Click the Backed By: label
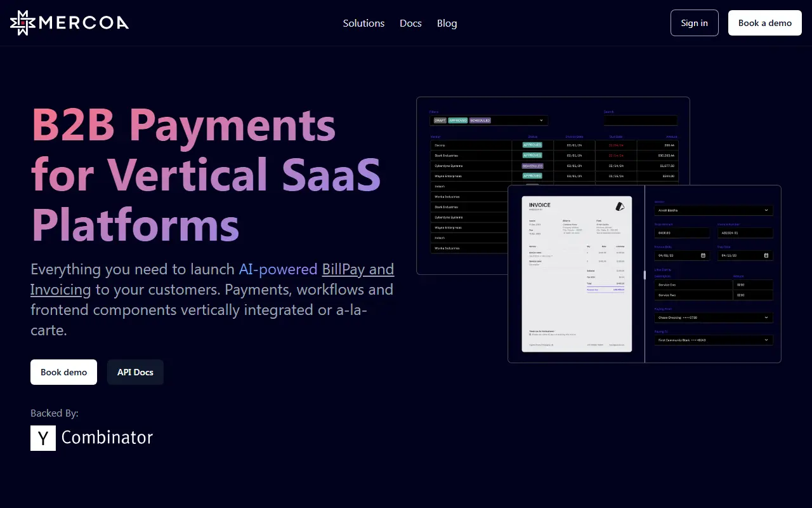This screenshot has height=508, width=812. coord(55,413)
